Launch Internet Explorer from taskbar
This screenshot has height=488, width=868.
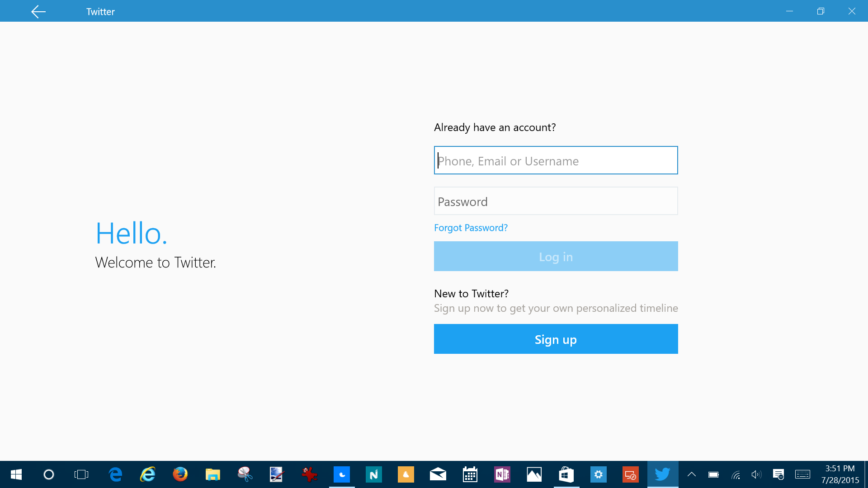tap(148, 474)
